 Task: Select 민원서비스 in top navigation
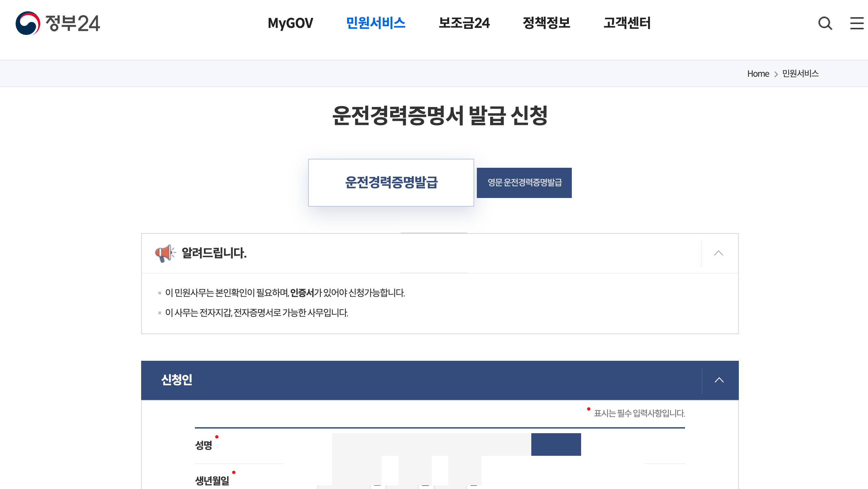375,23
